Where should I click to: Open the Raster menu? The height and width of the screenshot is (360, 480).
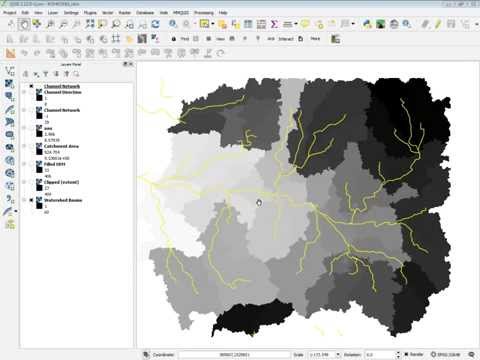125,13
